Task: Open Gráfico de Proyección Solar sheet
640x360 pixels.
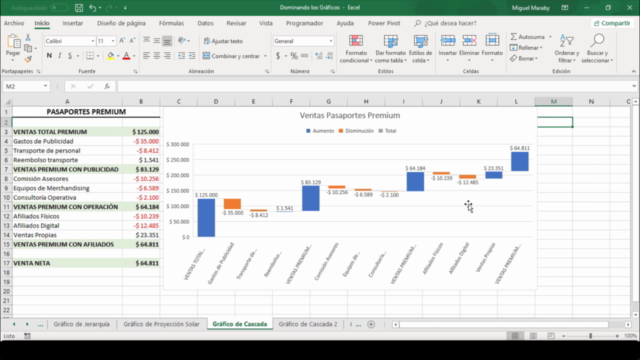Action: tap(162, 324)
